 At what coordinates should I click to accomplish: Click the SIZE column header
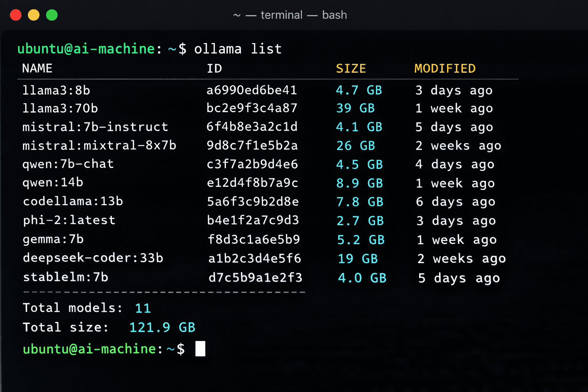351,68
